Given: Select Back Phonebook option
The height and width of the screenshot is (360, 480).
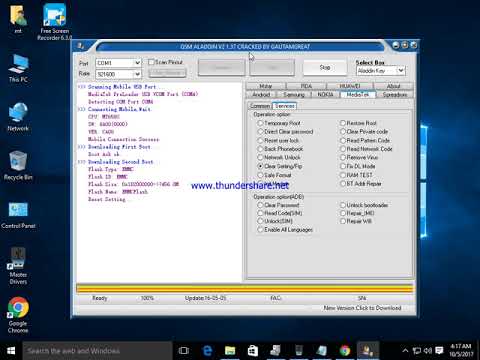Looking at the screenshot, I should (260, 149).
